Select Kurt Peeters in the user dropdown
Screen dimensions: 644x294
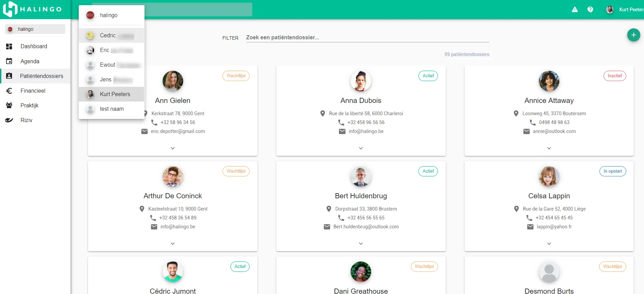tap(111, 94)
